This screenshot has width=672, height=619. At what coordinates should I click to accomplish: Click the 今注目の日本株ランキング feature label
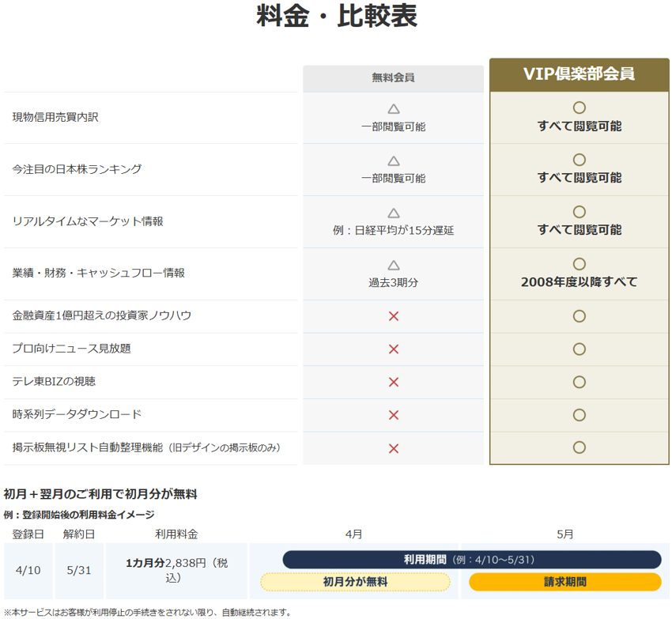(77, 169)
